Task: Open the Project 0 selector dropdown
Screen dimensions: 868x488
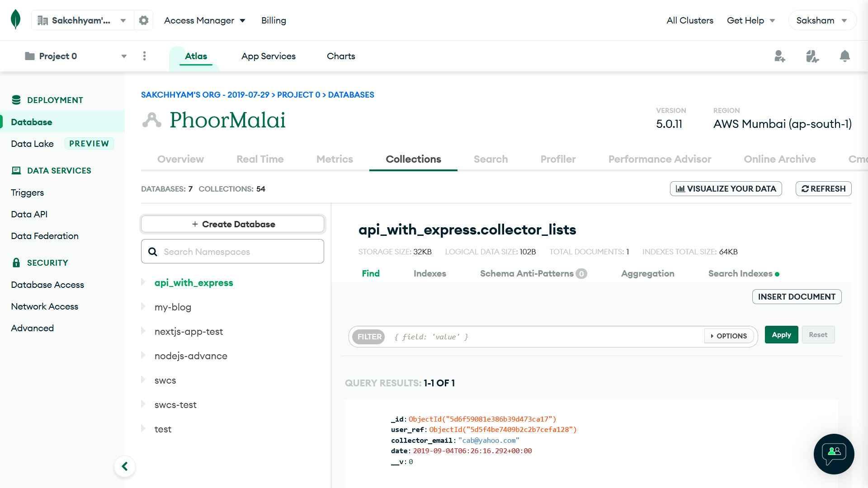Action: tap(76, 56)
